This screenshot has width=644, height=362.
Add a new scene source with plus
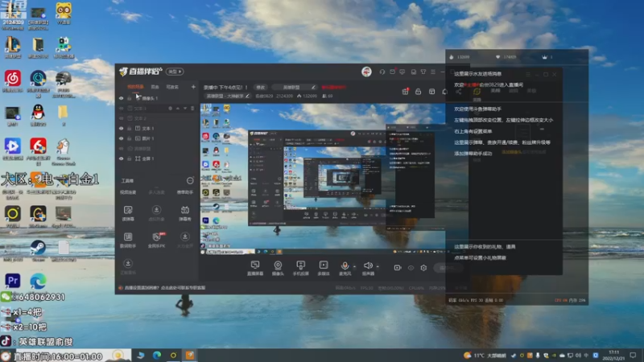pyautogui.click(x=193, y=87)
